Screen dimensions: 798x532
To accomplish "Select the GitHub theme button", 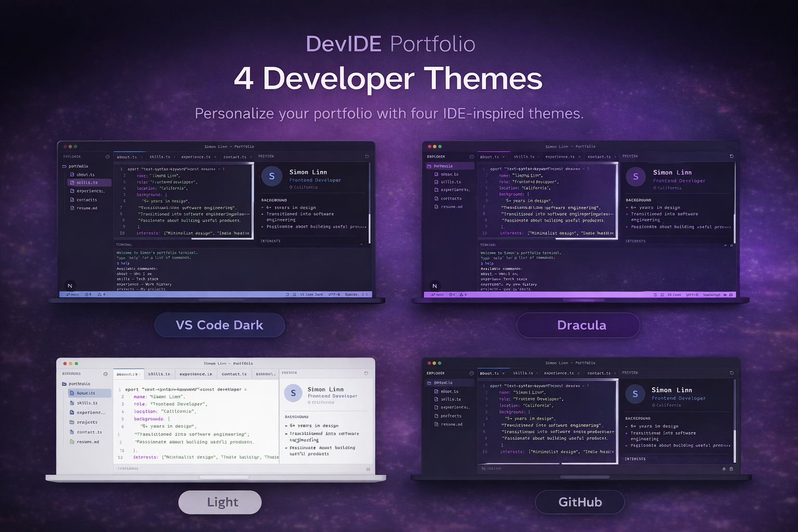I will tap(580, 502).
